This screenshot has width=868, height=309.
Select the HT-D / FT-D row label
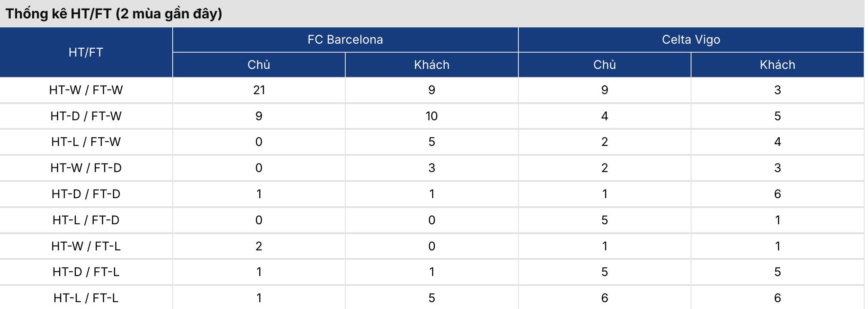[x=86, y=194]
